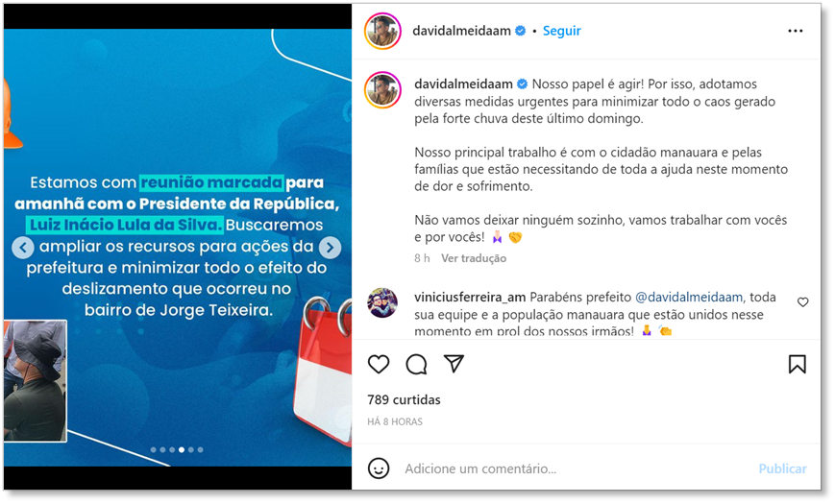Click Ver tradução to translate caption
This screenshot has height=504, width=835.
tap(474, 258)
